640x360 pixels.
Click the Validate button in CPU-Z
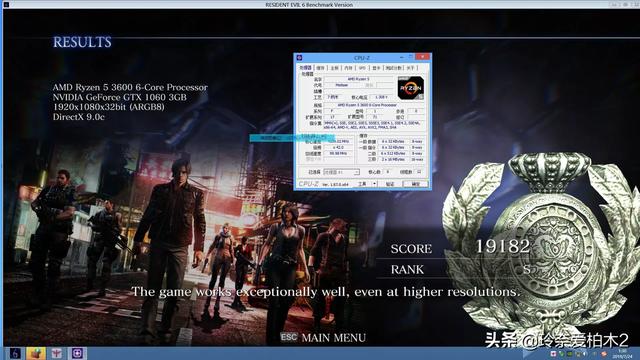pos(390,184)
